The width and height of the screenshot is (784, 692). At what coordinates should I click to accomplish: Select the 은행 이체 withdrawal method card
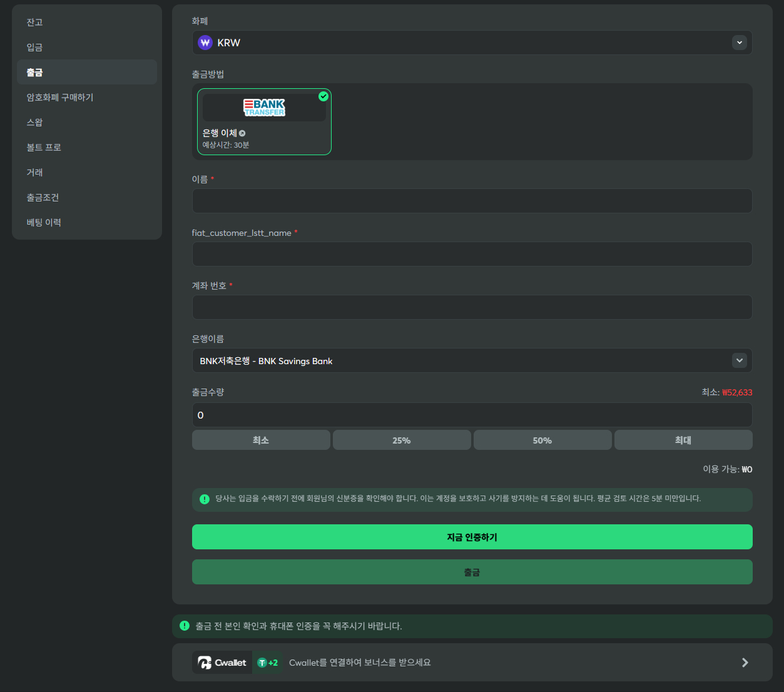coord(264,121)
